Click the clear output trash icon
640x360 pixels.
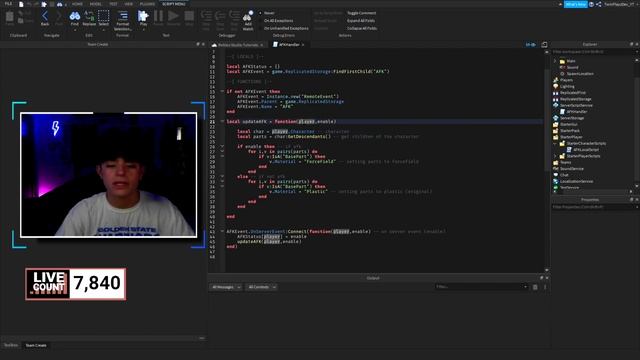[x=535, y=287]
